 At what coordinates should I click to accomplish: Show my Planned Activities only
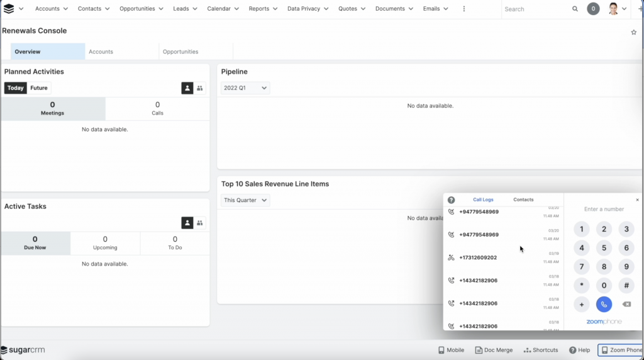(x=187, y=88)
